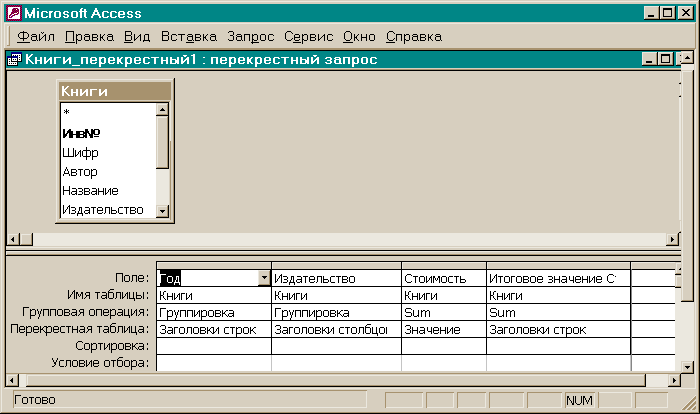This screenshot has height=414, width=700.
Task: Click Сортировка cell under Год column
Action: (x=214, y=346)
